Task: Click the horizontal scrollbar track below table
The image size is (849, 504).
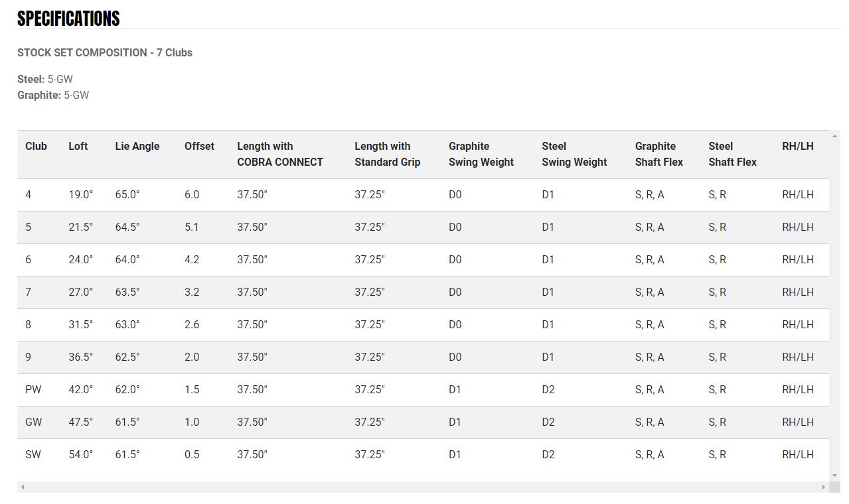Action: tap(423, 487)
